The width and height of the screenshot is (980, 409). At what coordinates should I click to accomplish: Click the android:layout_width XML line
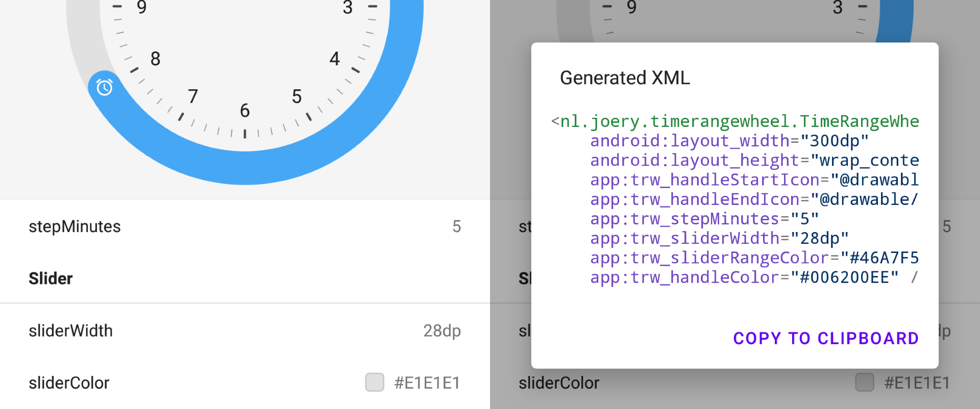click(729, 141)
